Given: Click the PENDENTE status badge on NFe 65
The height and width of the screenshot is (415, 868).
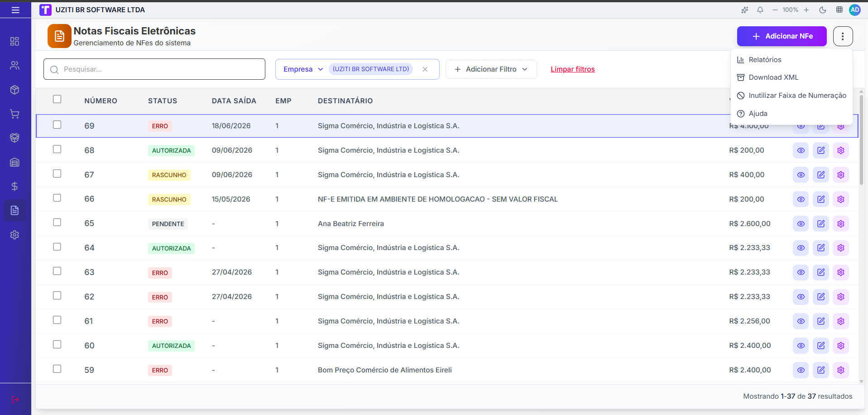Looking at the screenshot, I should click(168, 224).
